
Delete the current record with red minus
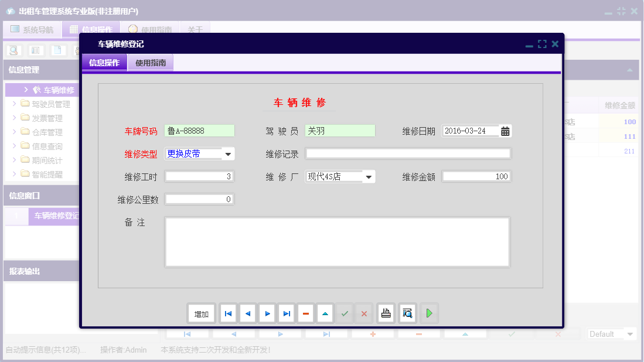(306, 313)
